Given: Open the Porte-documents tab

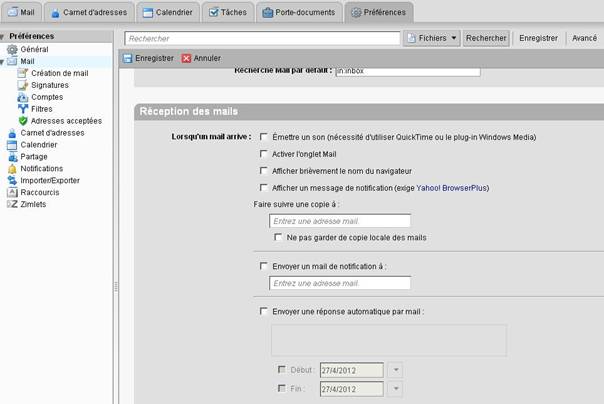Looking at the screenshot, I should pos(297,12).
